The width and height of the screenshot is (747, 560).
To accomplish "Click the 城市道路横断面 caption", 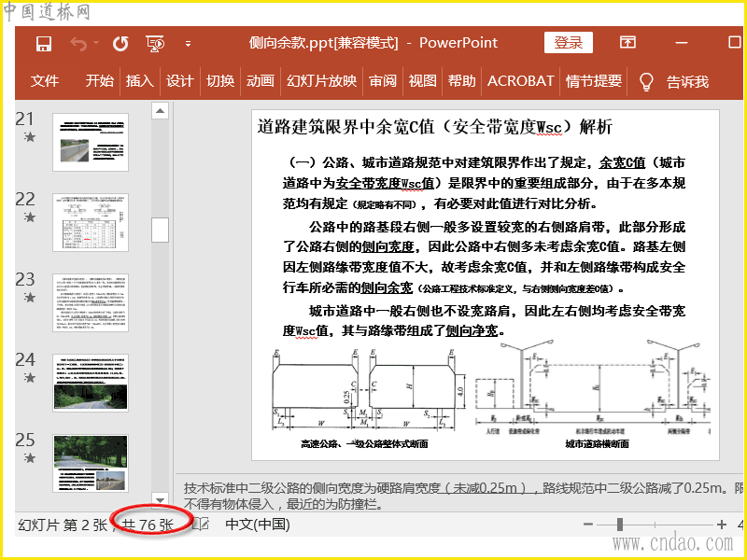I will (x=597, y=444).
